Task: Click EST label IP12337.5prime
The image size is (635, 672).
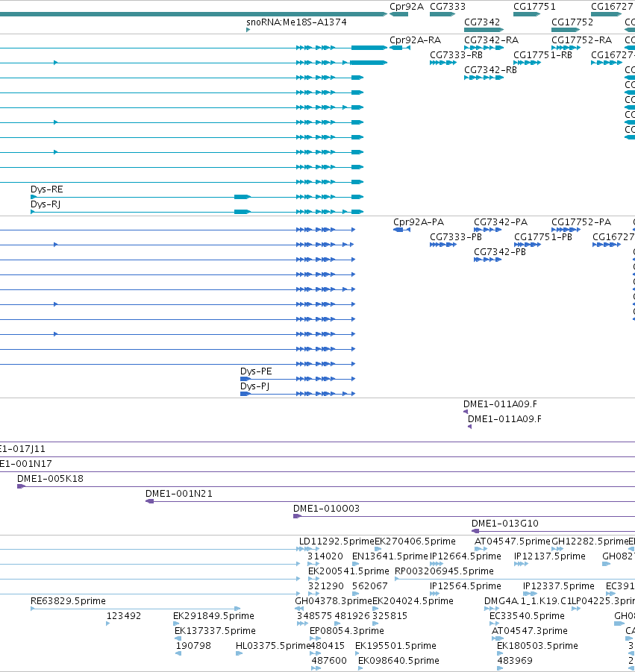Action: coord(559,586)
